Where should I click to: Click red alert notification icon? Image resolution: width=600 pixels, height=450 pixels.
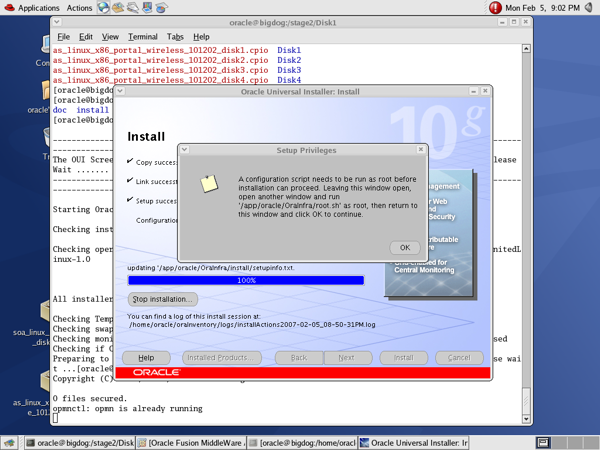coord(495,7)
